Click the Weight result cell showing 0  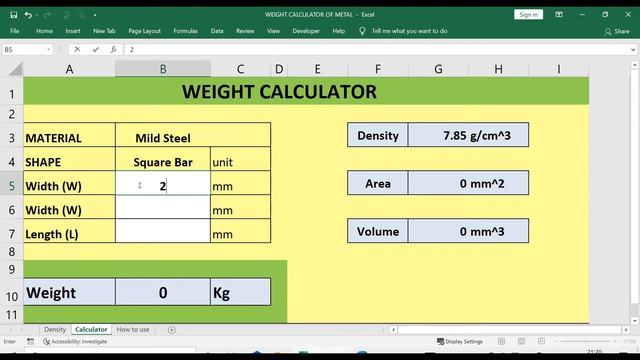tap(163, 292)
